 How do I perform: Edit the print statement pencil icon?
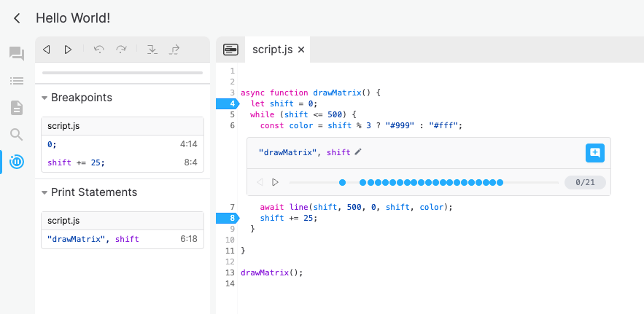(x=358, y=152)
